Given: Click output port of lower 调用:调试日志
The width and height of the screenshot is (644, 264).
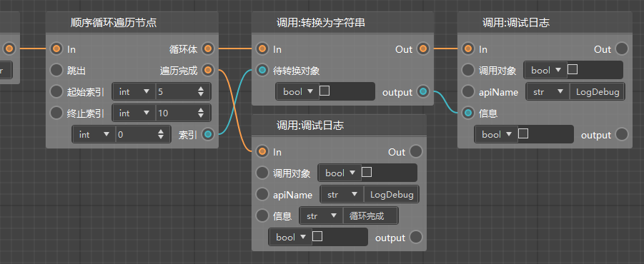Looking at the screenshot, I should click(x=416, y=238).
